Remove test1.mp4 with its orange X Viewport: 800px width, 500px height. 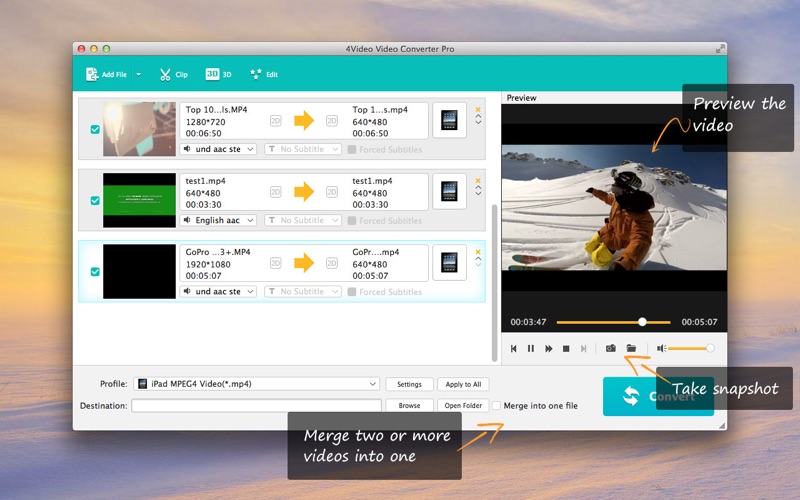click(478, 181)
